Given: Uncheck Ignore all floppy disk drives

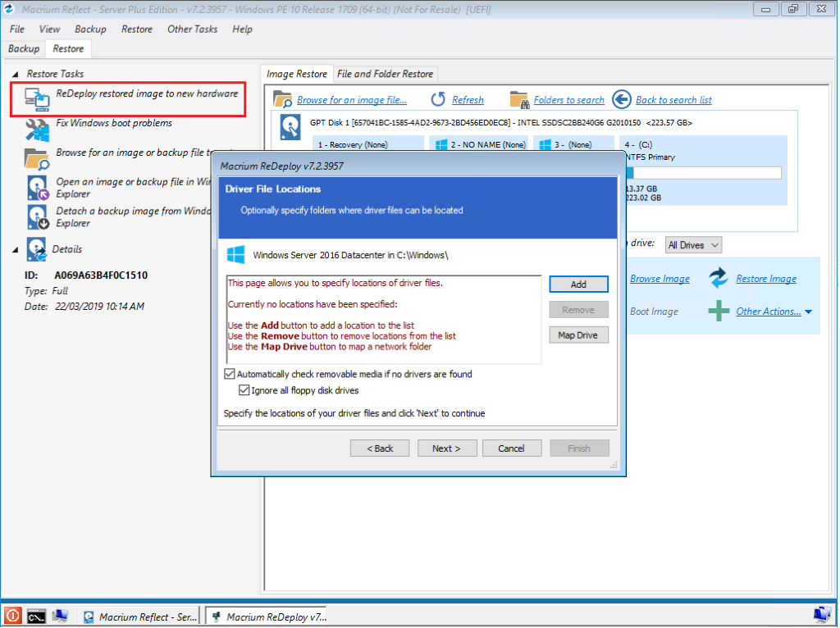Looking at the screenshot, I should [244, 391].
